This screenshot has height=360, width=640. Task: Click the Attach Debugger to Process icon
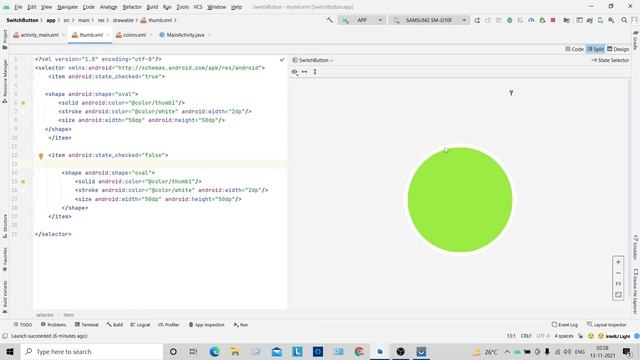click(542, 20)
